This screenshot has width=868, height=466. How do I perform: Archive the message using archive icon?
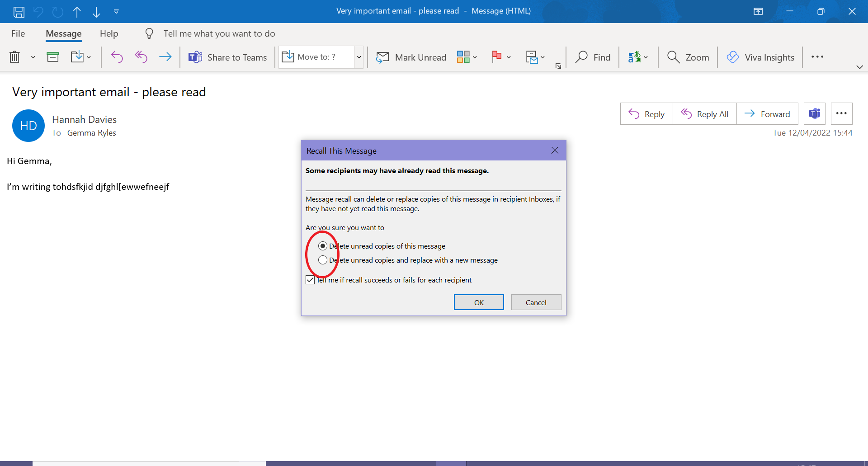click(x=53, y=57)
